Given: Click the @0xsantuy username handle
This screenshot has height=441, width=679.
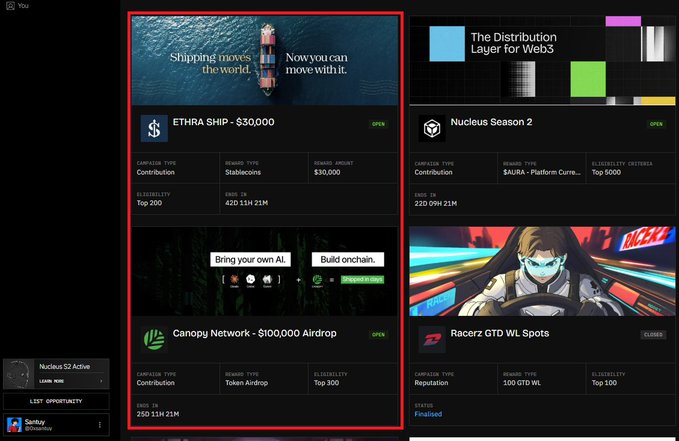Looking at the screenshot, I should pos(38,428).
